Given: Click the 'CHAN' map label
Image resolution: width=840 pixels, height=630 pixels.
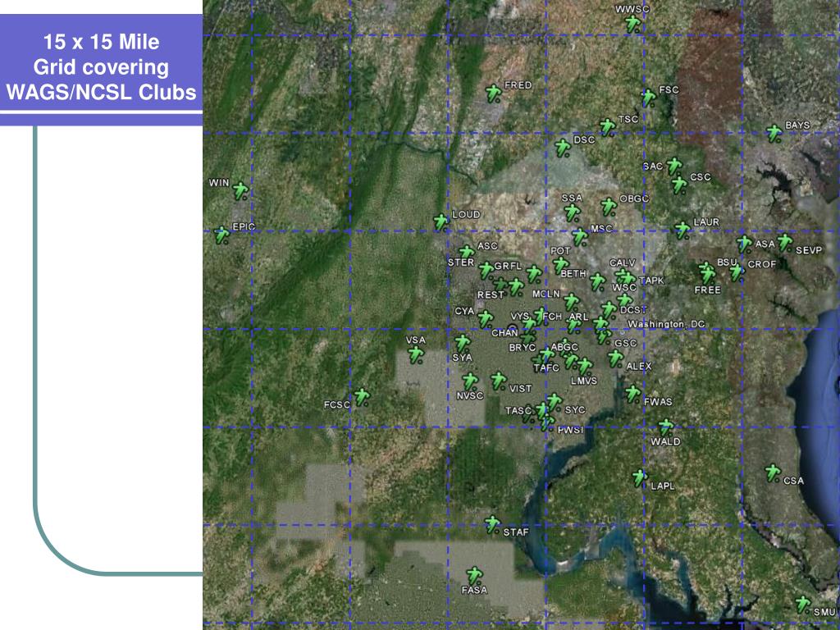Looking at the screenshot, I should (504, 333).
